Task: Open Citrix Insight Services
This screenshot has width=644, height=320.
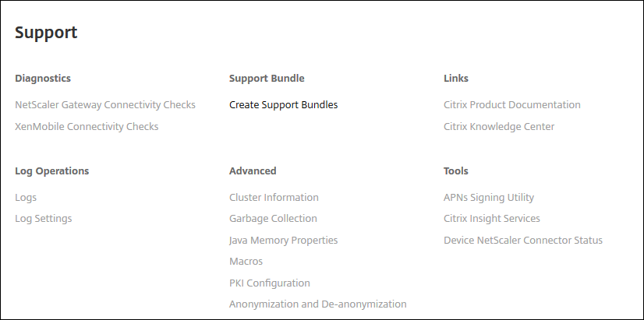Action: click(491, 219)
